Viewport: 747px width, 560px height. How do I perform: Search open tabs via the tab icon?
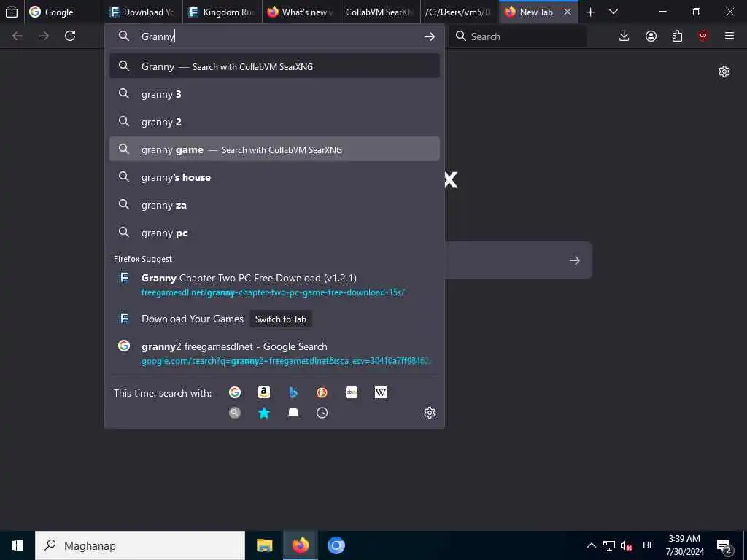pos(293,413)
